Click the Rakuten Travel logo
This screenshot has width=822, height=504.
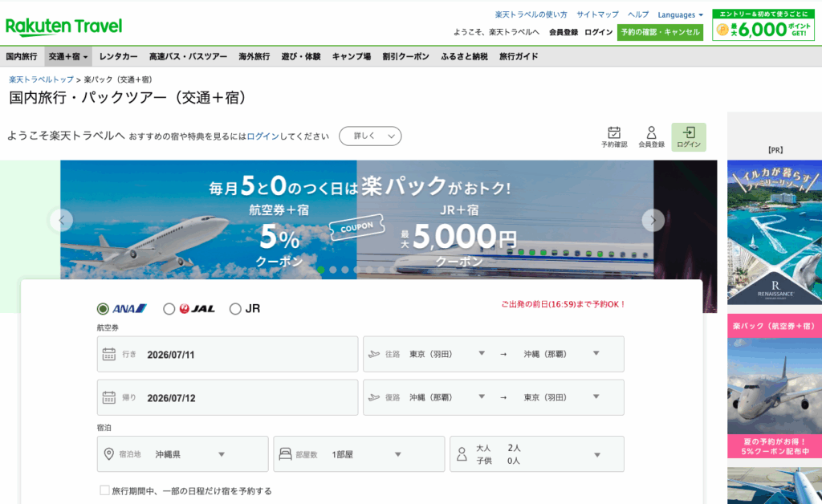tap(63, 26)
